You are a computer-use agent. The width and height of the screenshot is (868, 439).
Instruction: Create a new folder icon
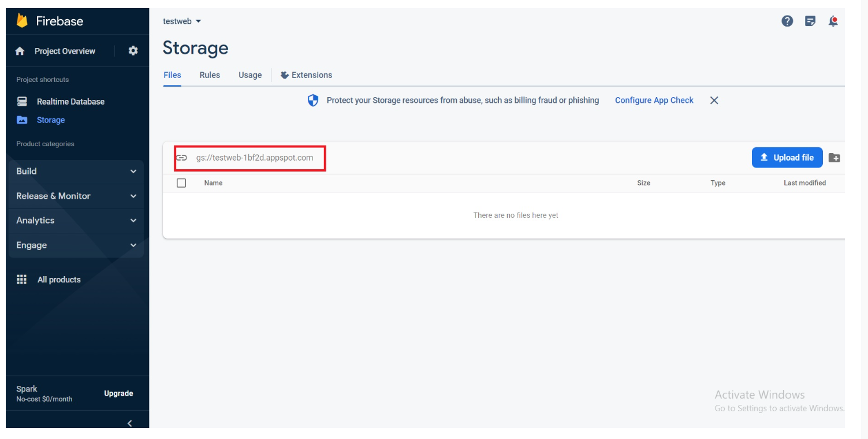point(834,158)
